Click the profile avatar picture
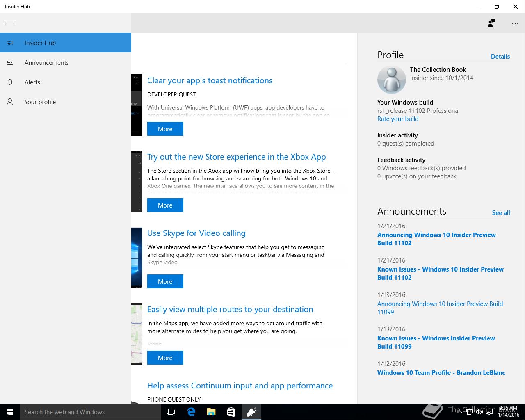Viewport: 525px width, 420px height. pos(391,80)
